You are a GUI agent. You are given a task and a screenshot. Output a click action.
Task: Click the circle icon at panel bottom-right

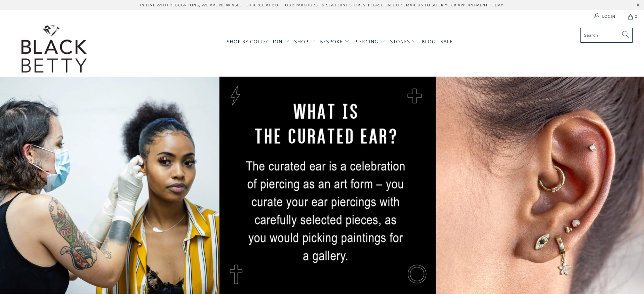[417, 274]
